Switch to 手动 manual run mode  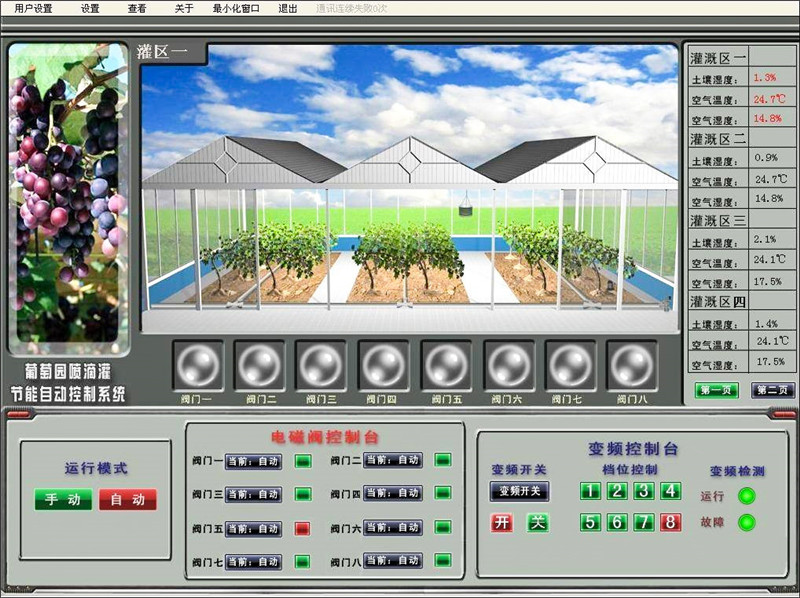click(x=62, y=499)
